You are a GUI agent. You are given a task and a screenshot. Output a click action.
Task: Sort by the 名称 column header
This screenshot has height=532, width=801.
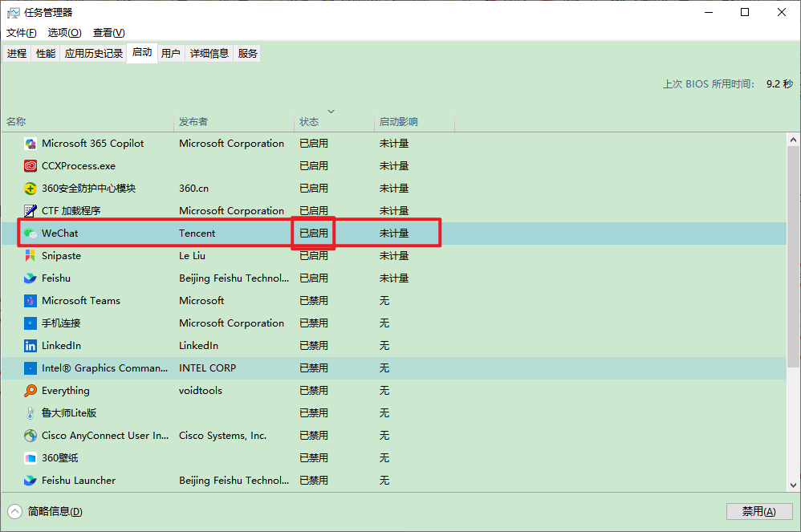coord(87,120)
